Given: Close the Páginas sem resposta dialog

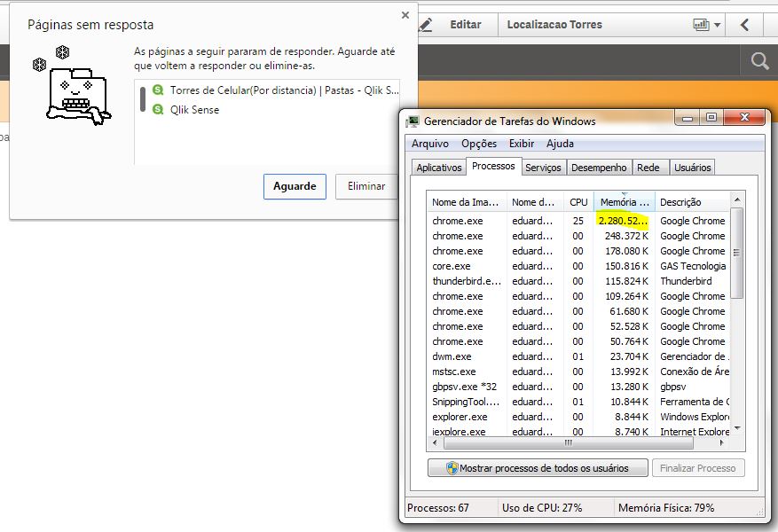Looking at the screenshot, I should [x=405, y=15].
